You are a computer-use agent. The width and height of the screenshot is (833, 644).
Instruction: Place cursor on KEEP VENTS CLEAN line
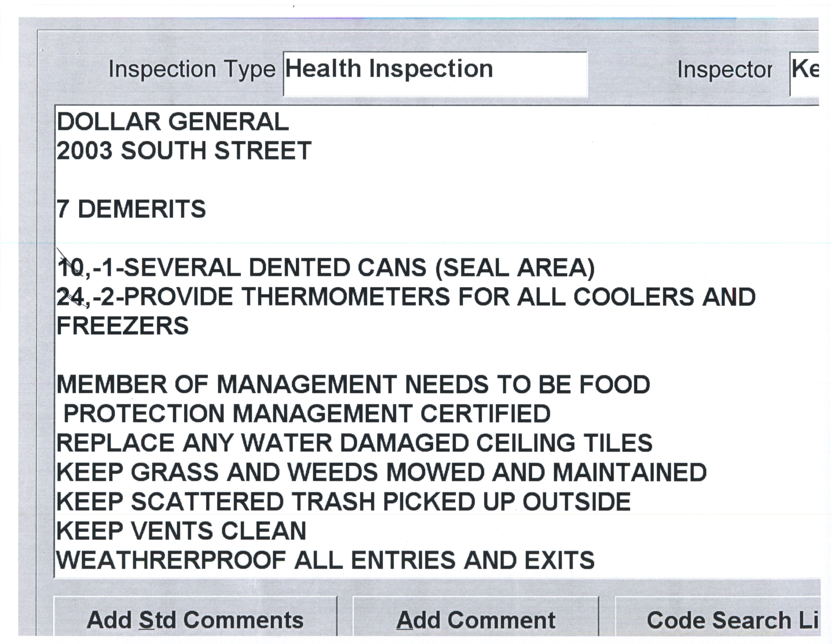click(x=181, y=531)
